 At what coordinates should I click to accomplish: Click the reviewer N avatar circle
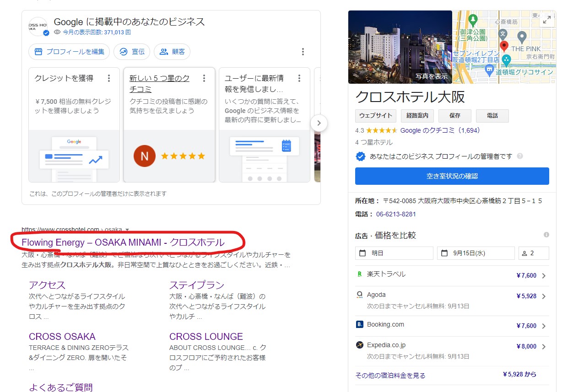point(145,156)
